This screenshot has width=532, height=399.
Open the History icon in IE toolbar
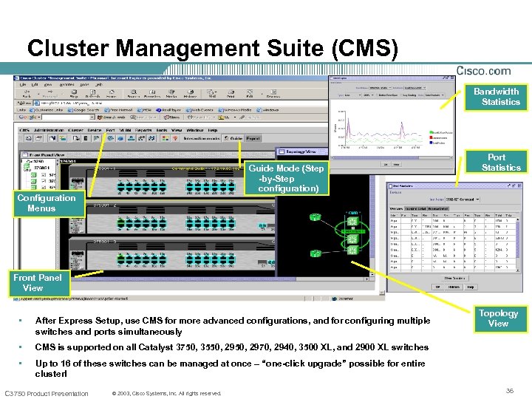click(191, 92)
